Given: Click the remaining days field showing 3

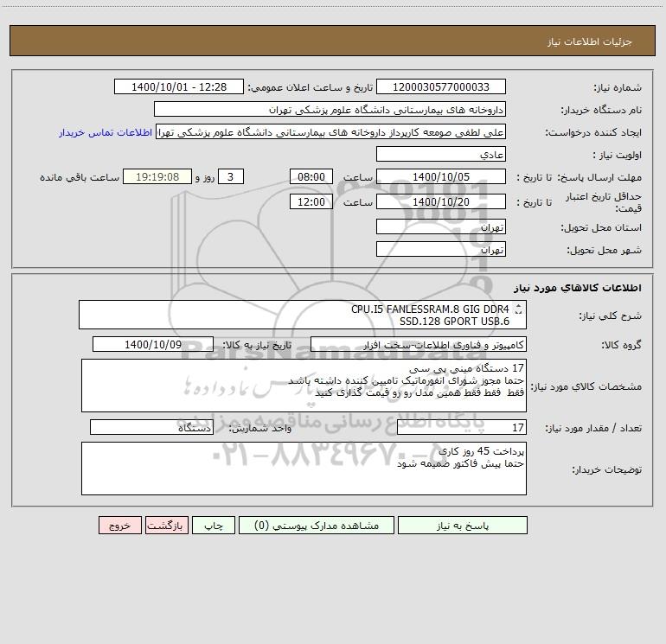Looking at the screenshot, I should (x=231, y=176).
